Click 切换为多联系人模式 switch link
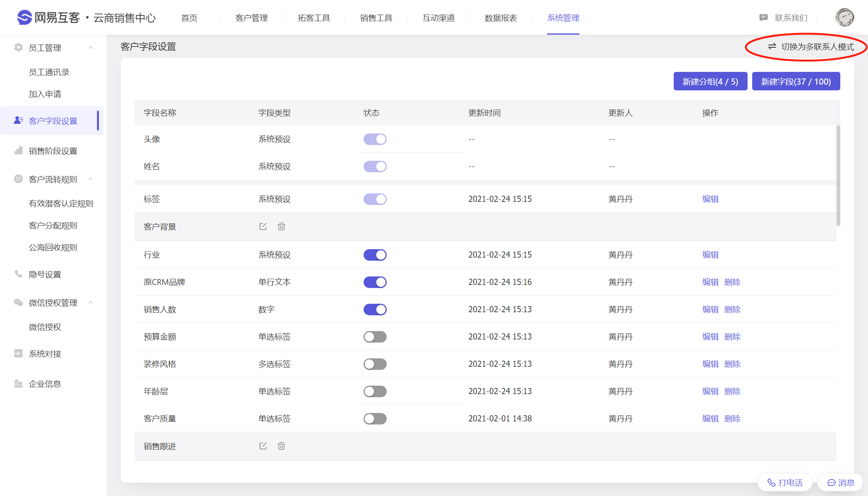 (811, 47)
